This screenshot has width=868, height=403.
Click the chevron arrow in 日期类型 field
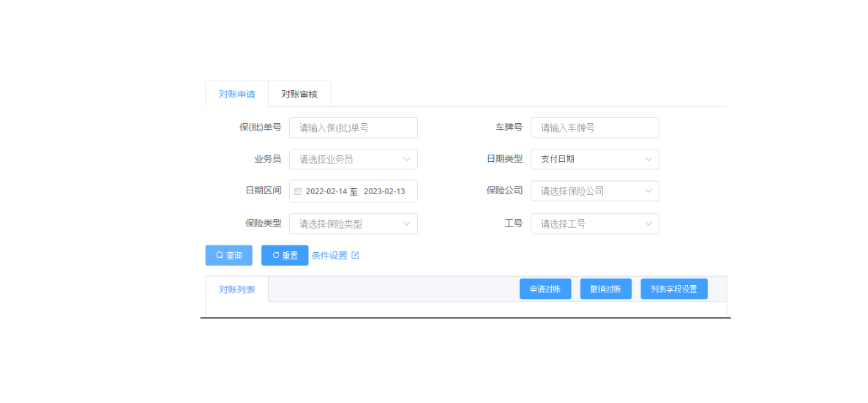648,160
